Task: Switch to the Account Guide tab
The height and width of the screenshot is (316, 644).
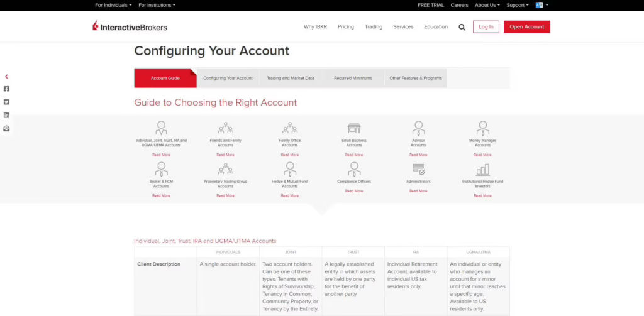Action: [x=165, y=78]
